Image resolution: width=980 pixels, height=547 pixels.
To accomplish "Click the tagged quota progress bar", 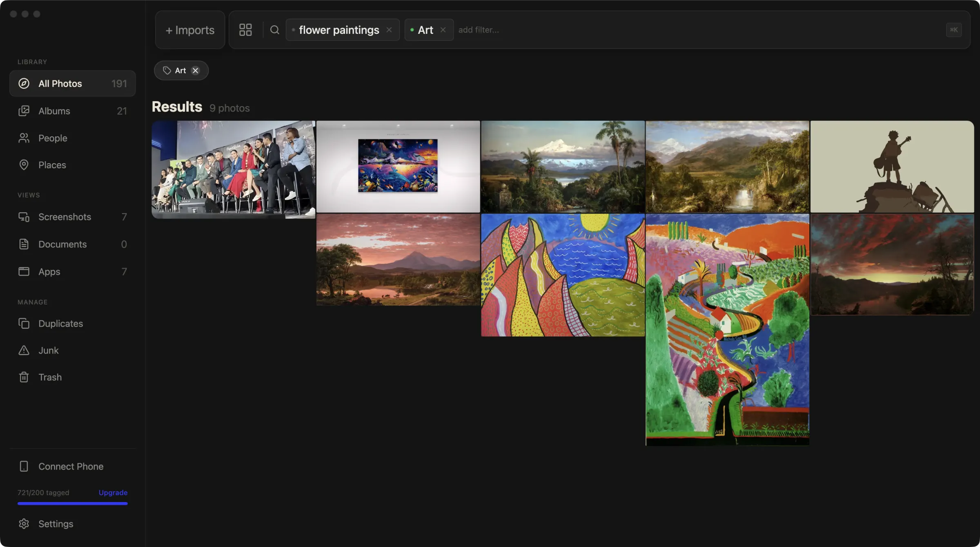I will coord(73,503).
